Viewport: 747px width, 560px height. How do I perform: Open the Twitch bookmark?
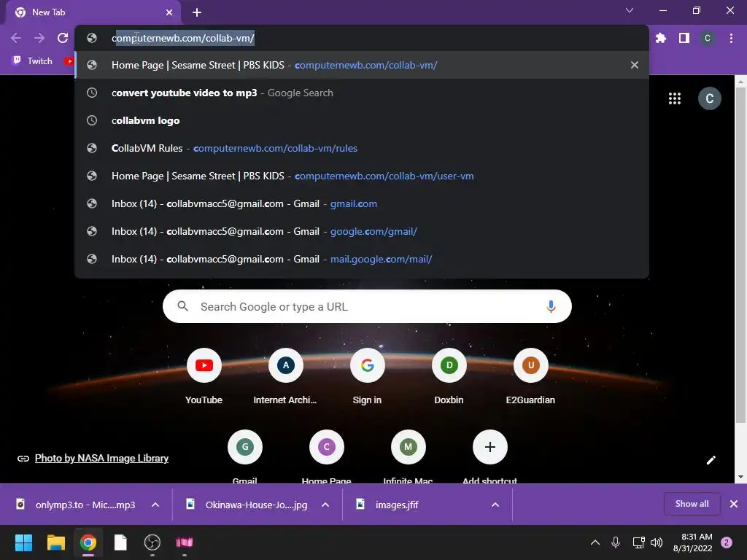click(32, 61)
